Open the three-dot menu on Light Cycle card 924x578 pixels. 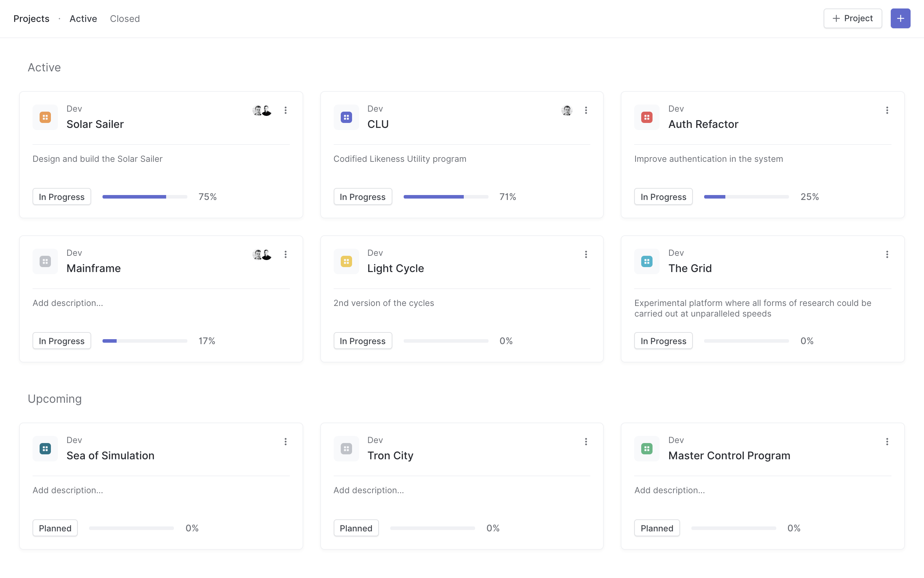[x=586, y=254]
